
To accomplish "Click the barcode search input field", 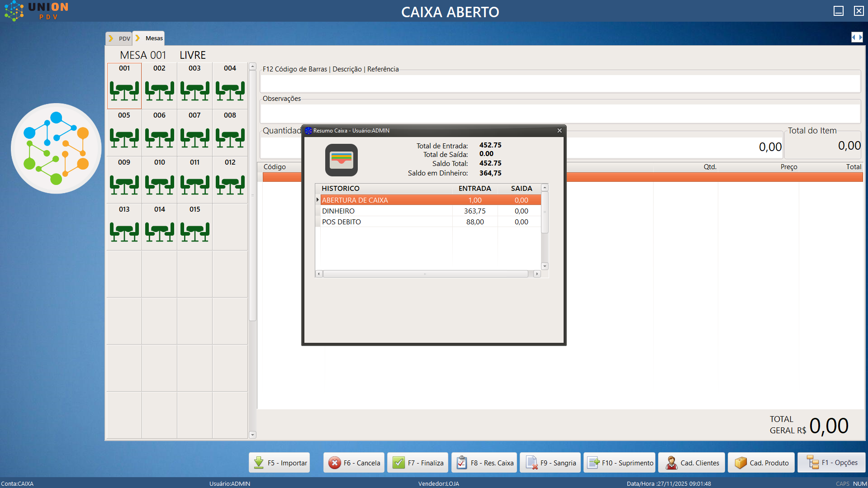I will point(560,84).
